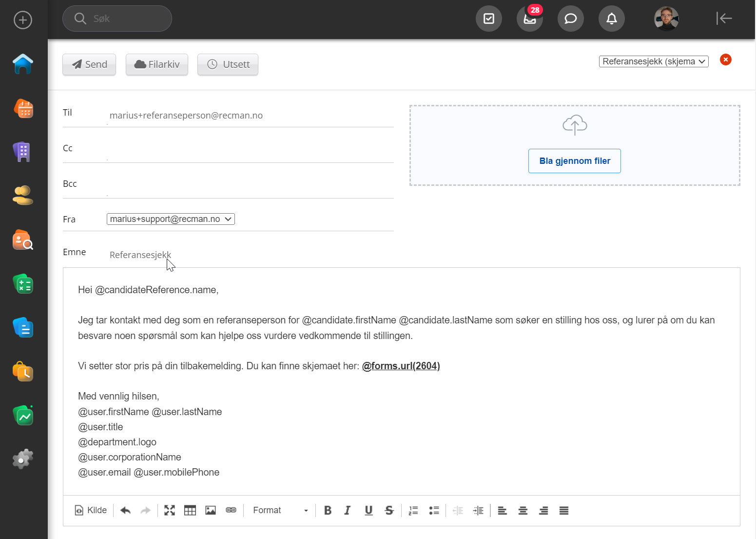Image resolution: width=756 pixels, height=539 pixels.
Task: Open Filarkiv file archive
Action: click(156, 64)
